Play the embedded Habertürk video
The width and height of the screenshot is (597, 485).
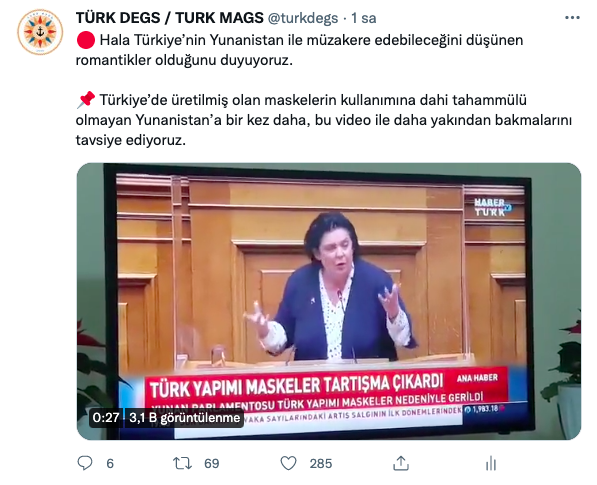click(329, 302)
